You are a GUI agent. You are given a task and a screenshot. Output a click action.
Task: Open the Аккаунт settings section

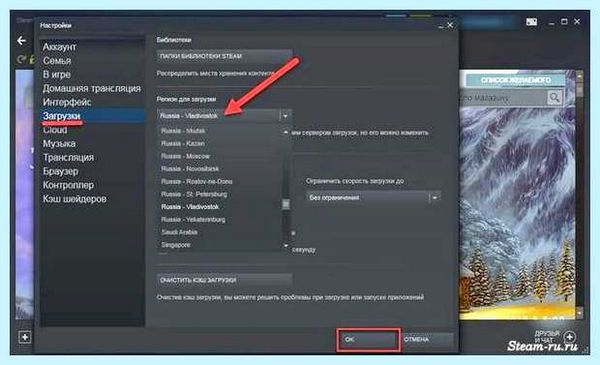[x=59, y=47]
